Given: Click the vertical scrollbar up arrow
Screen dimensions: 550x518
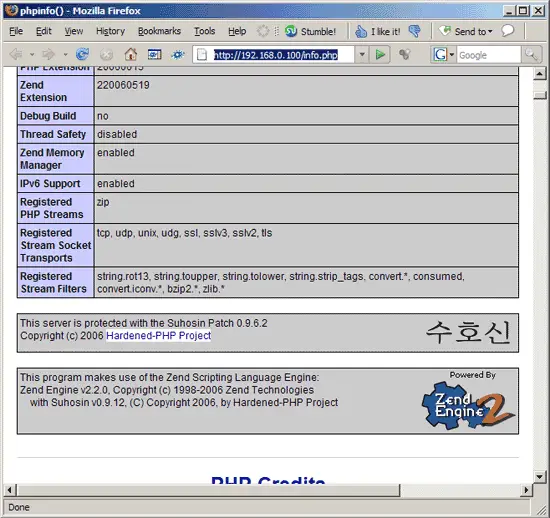Looking at the screenshot, I should click(539, 73).
